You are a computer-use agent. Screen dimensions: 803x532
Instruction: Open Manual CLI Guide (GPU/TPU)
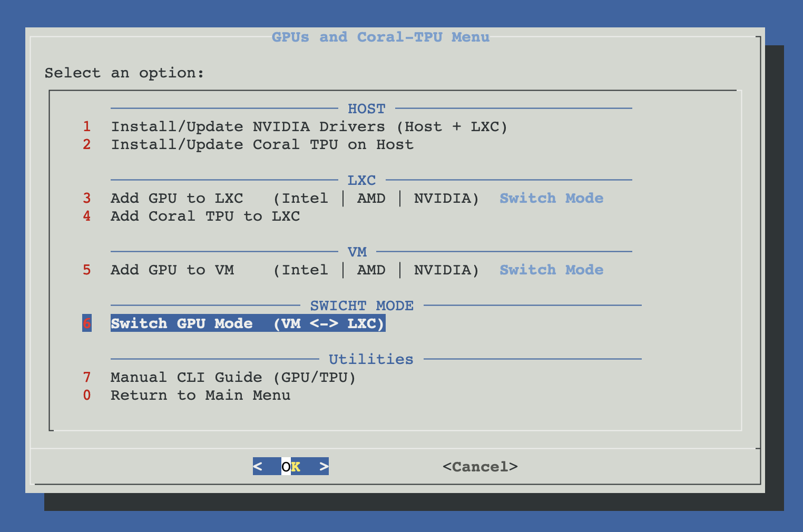click(233, 378)
